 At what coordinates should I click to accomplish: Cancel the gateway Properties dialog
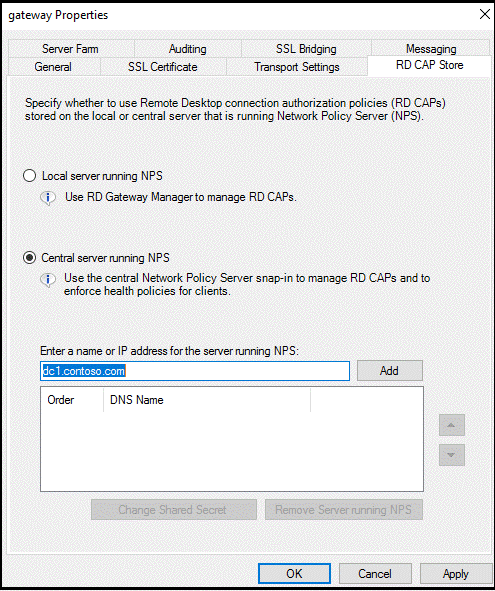pos(375,573)
